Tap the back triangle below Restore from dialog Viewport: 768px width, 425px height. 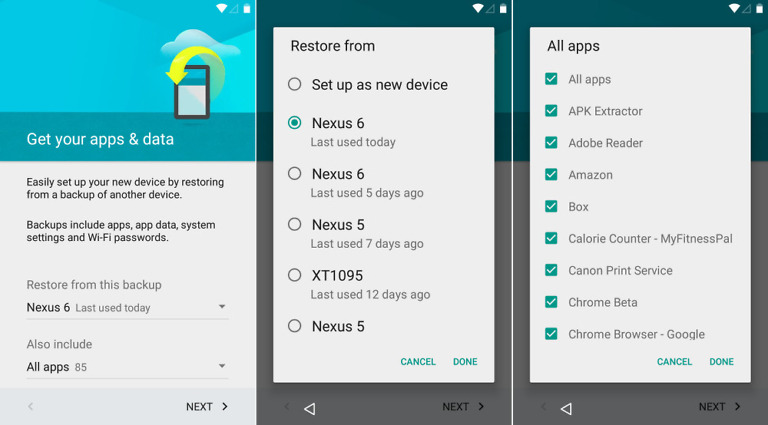(309, 408)
